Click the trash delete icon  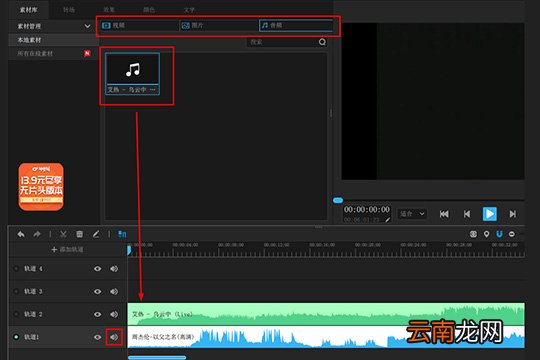80,234
